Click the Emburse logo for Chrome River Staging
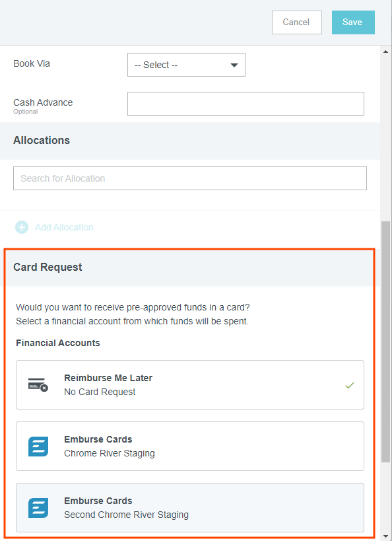392x541 pixels. (x=38, y=447)
